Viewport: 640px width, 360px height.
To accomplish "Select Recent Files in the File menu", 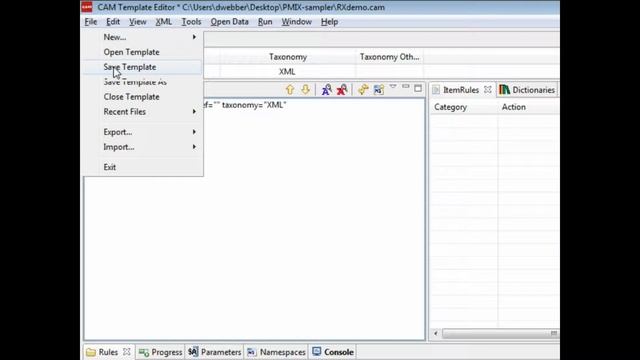I will 143,111.
